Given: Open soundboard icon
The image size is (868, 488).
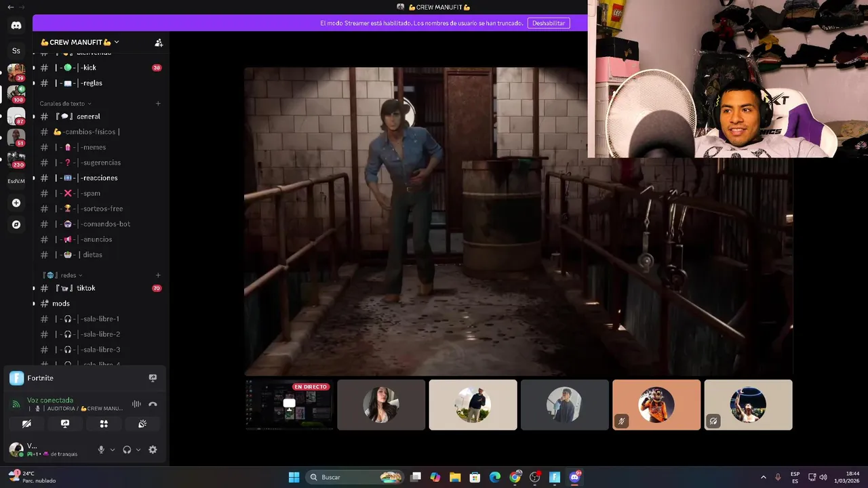Looking at the screenshot, I should pos(142,424).
